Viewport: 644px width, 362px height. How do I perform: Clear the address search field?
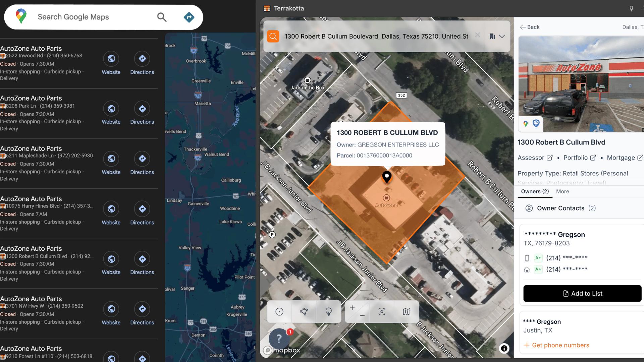coord(478,35)
